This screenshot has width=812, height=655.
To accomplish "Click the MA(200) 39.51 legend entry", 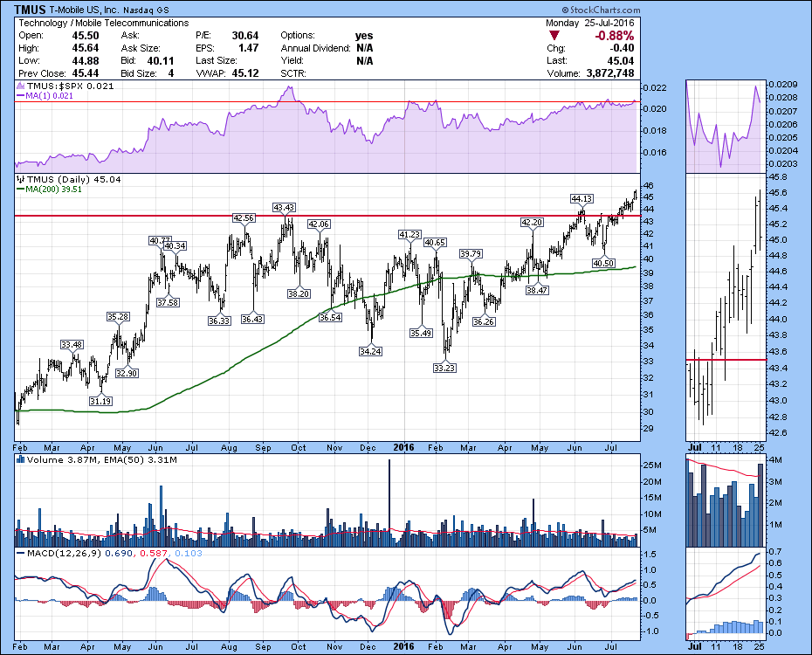I will click(50, 190).
